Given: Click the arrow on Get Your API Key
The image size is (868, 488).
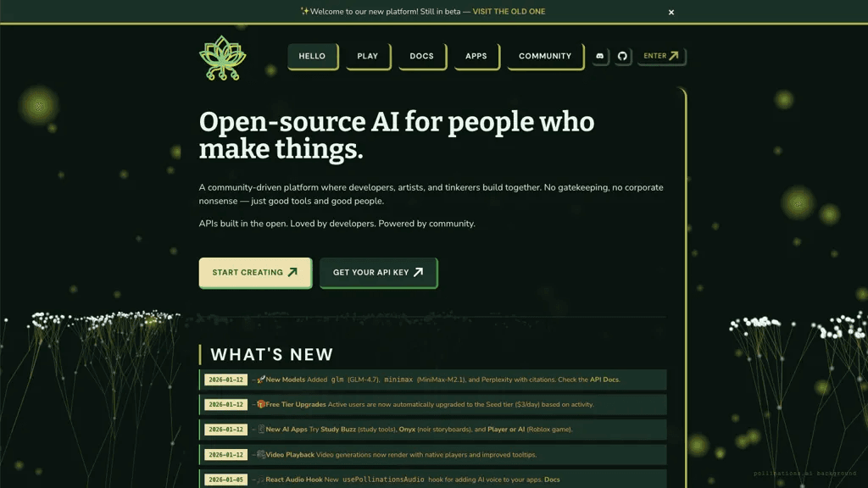Looking at the screenshot, I should pos(419,272).
